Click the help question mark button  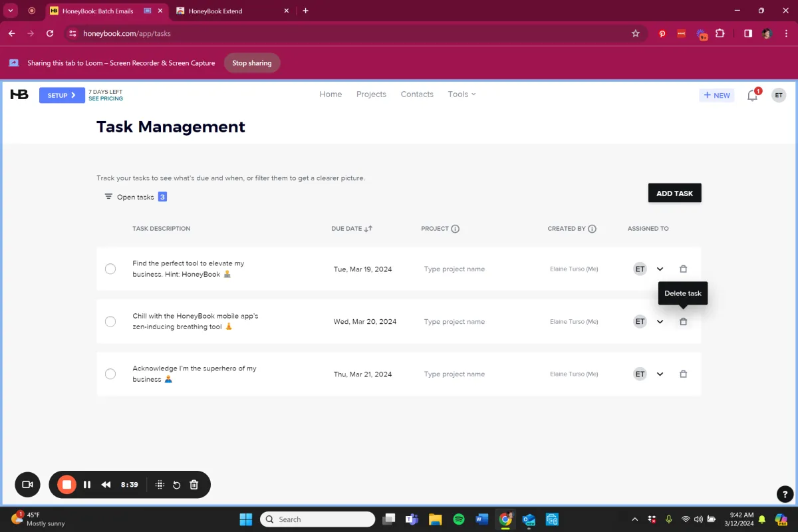click(784, 494)
